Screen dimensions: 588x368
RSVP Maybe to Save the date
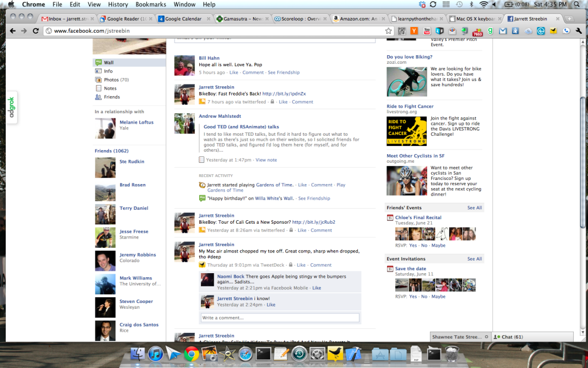pyautogui.click(x=438, y=297)
